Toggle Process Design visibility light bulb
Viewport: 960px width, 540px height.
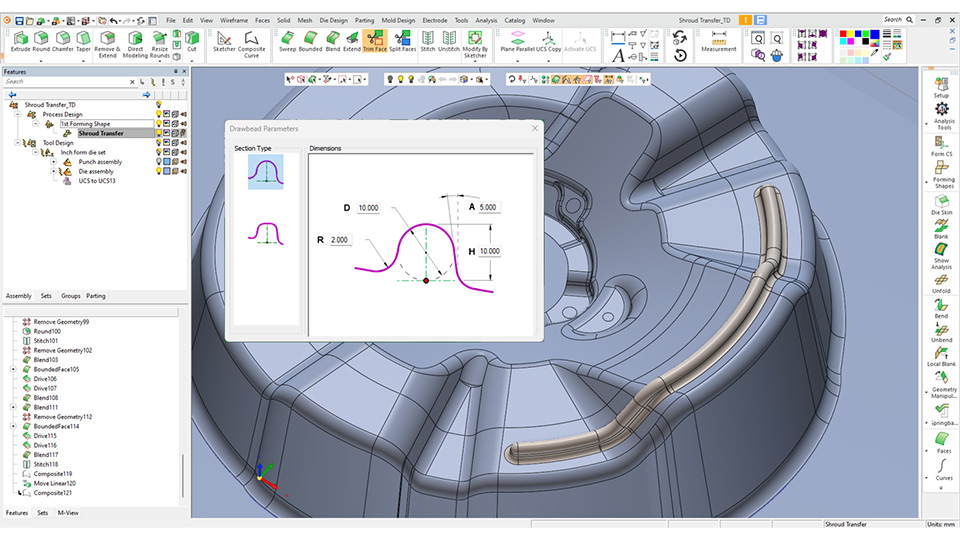point(159,114)
